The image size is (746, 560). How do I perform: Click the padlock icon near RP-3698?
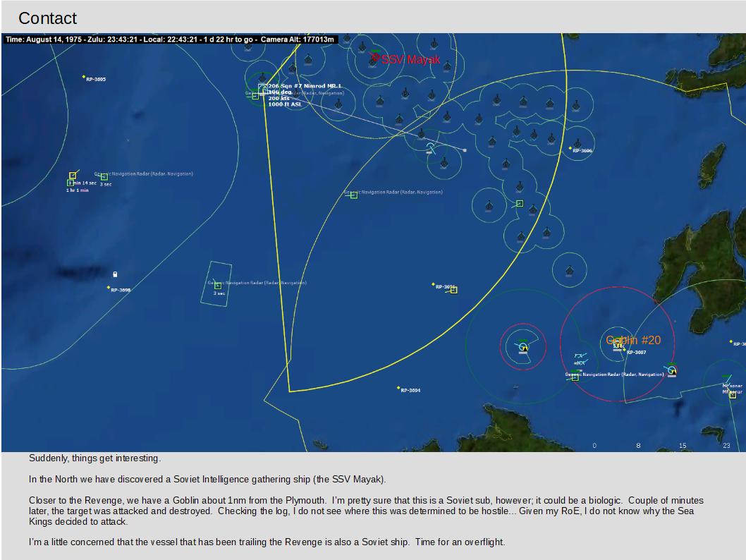coord(115,274)
